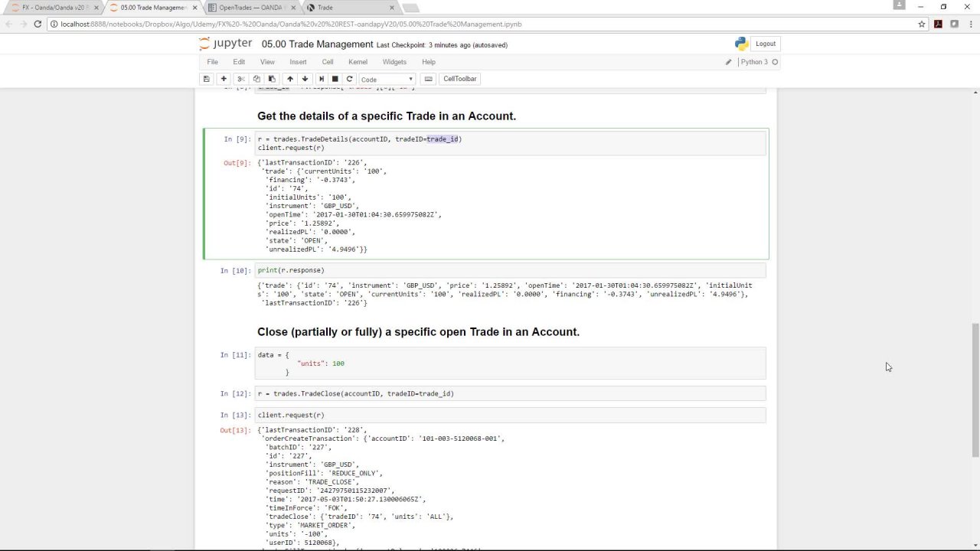Bookmark this page with the star icon
The width and height of the screenshot is (980, 551).
coord(922,24)
